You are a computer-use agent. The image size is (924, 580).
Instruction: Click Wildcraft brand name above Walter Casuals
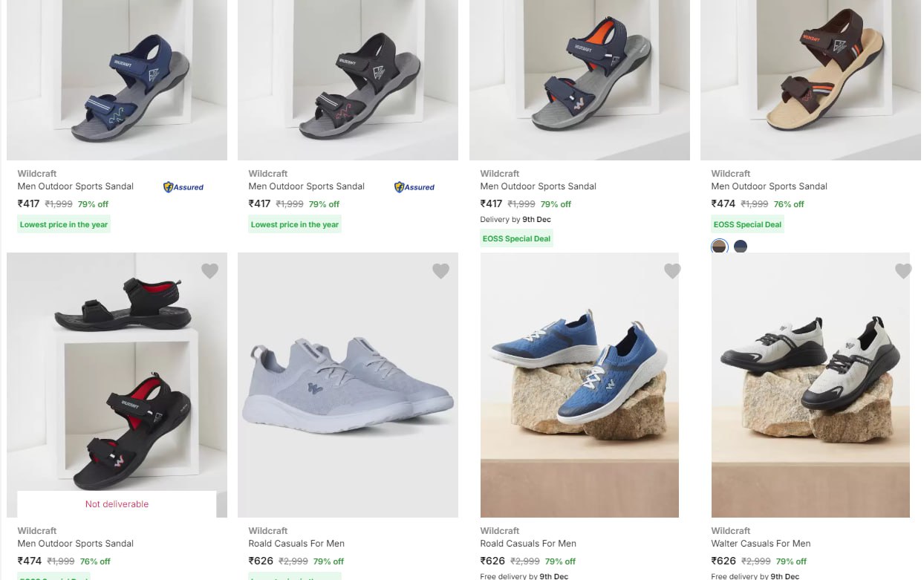pyautogui.click(x=731, y=531)
